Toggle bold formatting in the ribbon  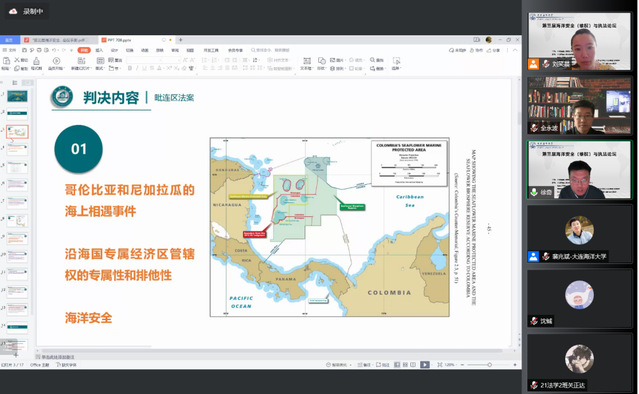click(130, 68)
